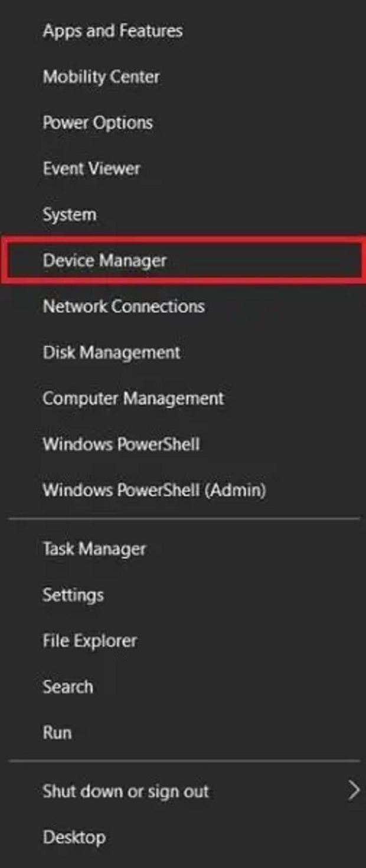This screenshot has width=366, height=868.
Task: Open Computer Management
Action: click(x=133, y=399)
